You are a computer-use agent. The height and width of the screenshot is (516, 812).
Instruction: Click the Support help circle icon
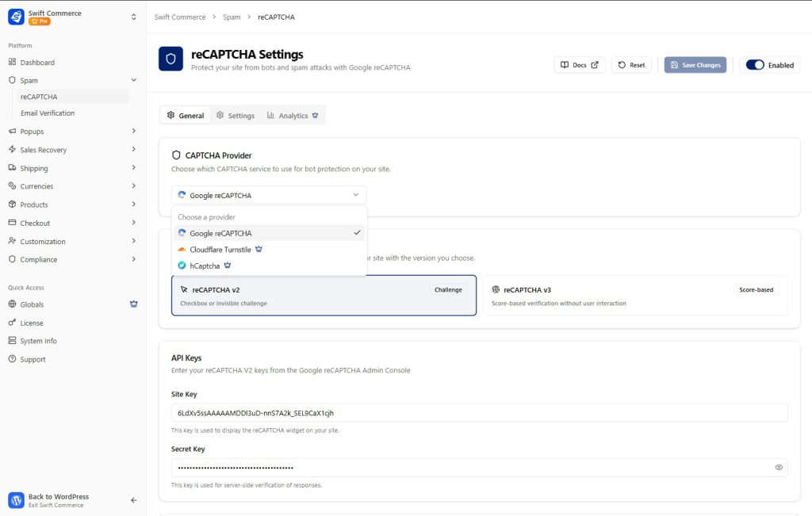point(12,359)
